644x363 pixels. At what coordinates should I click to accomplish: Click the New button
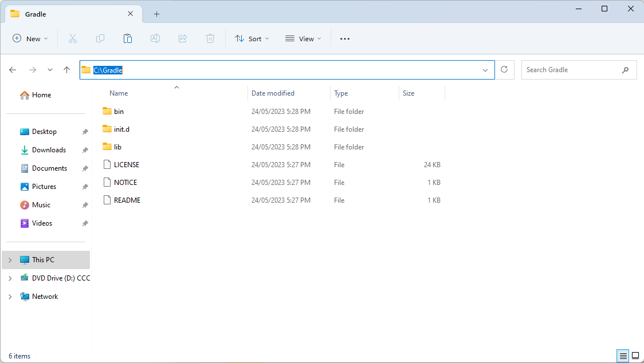click(30, 38)
